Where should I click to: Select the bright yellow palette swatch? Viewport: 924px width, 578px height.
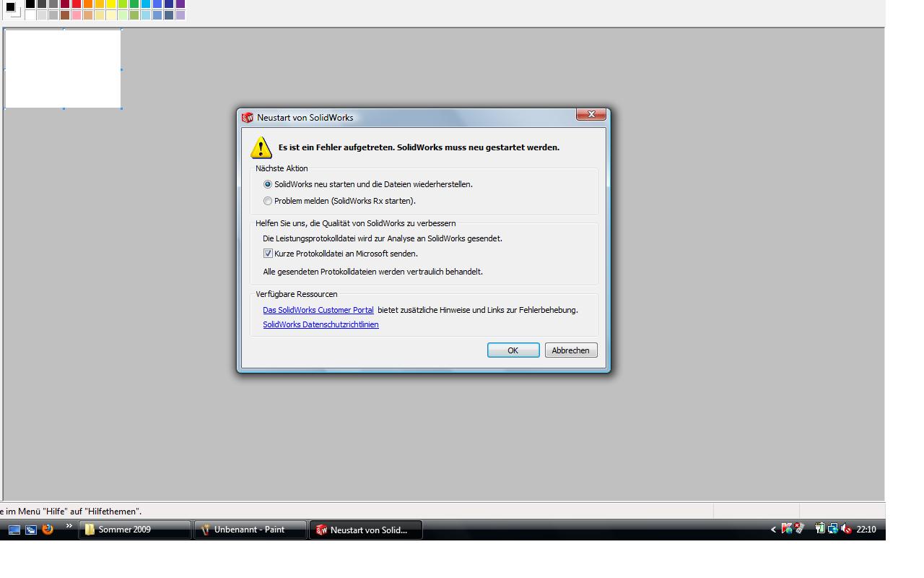point(111,4)
